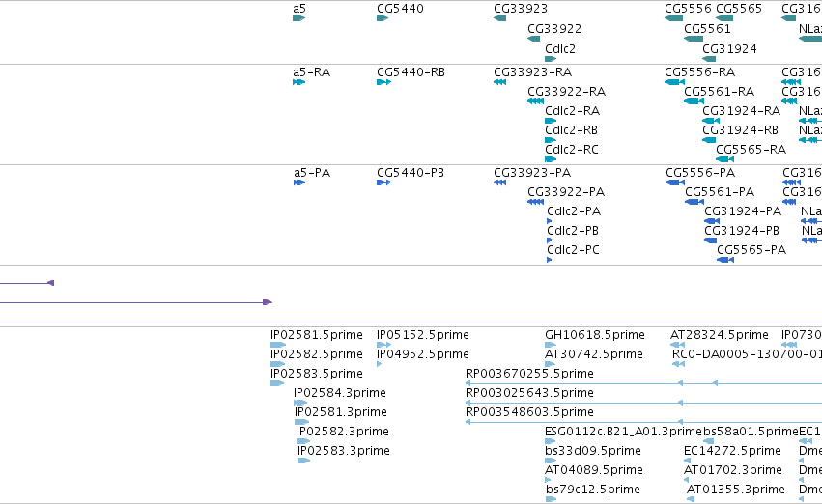Click the CG33922-PA protein arrows
Viewport: 822px width, 504px height.
point(535,202)
